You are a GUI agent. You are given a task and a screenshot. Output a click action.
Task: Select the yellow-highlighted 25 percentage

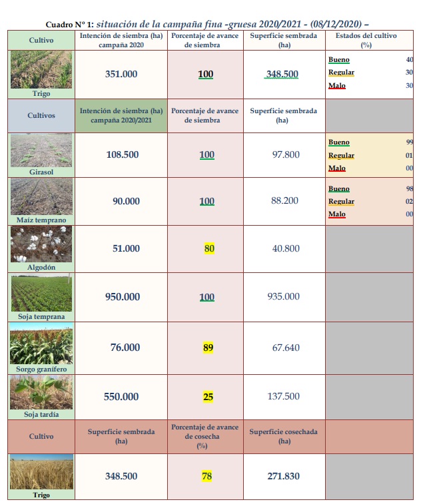pos(207,397)
